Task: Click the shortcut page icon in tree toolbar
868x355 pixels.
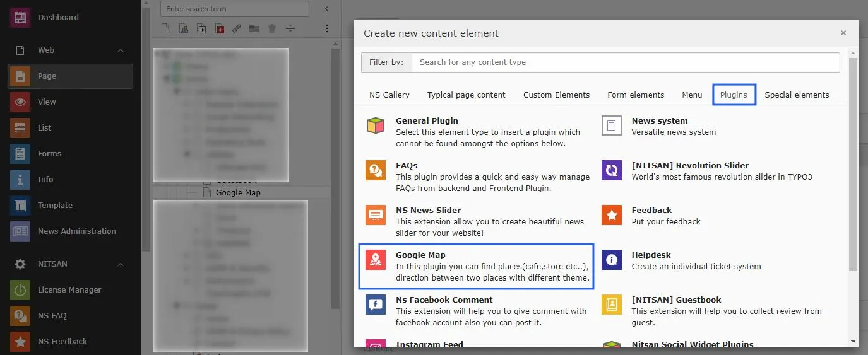Action: [x=201, y=28]
